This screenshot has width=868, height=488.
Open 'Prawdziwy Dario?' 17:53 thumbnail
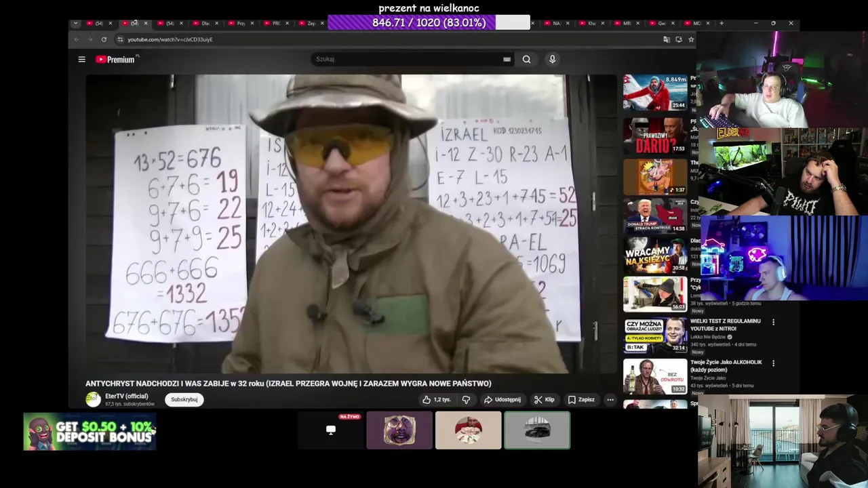point(655,136)
